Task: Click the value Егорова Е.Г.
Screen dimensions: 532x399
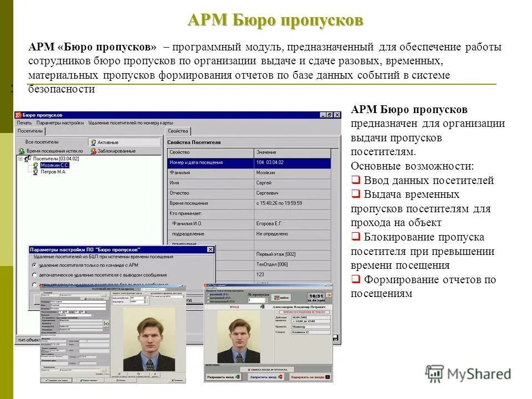Action: 269,223
